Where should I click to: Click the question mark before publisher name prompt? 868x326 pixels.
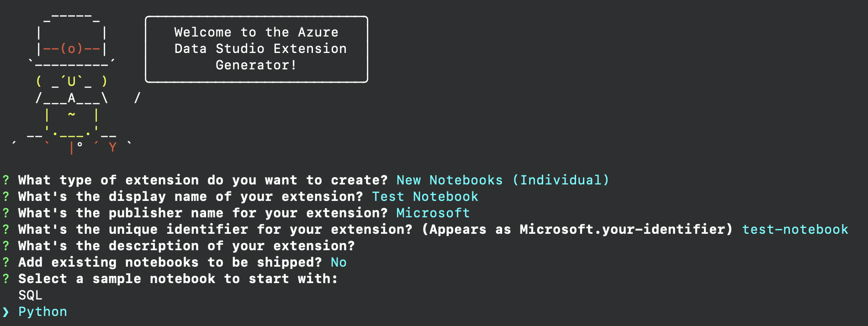[6, 213]
